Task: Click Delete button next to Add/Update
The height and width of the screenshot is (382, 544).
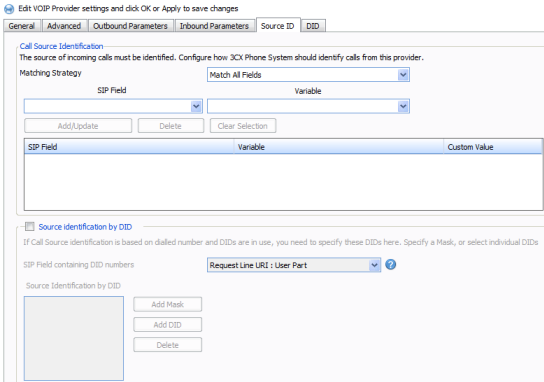Action: pos(171,126)
